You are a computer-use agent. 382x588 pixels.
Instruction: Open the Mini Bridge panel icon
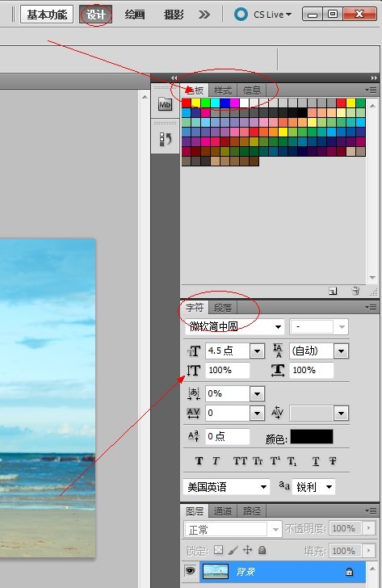165,104
